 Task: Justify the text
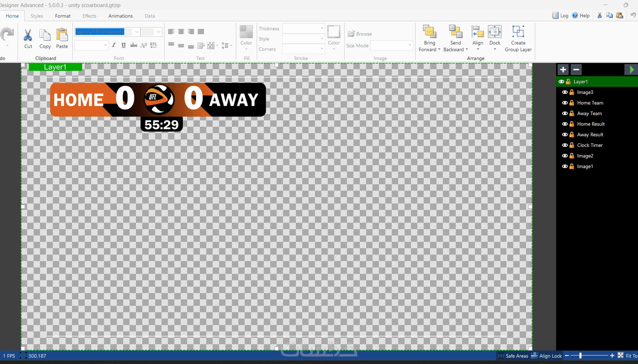(x=201, y=32)
